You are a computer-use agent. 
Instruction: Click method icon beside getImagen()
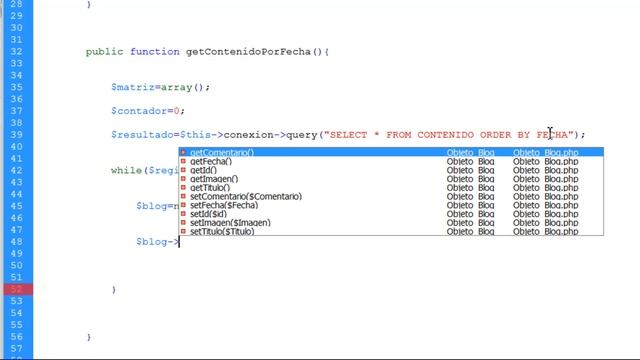click(183, 179)
